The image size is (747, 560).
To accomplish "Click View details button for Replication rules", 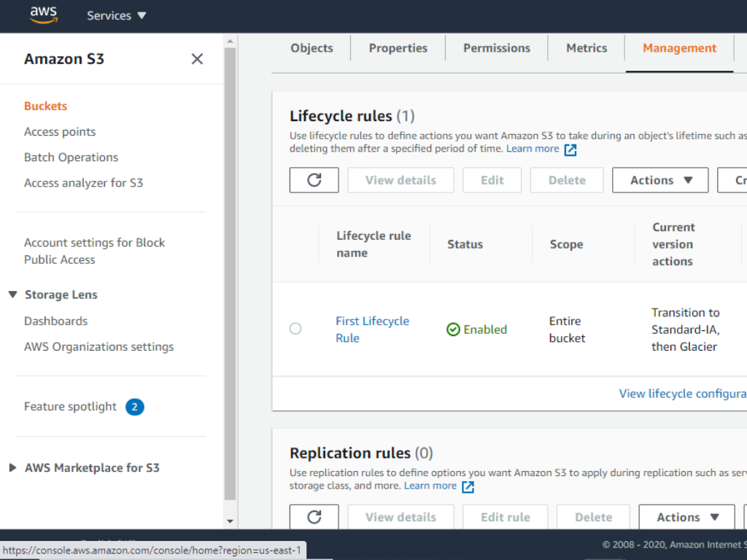I will click(400, 517).
